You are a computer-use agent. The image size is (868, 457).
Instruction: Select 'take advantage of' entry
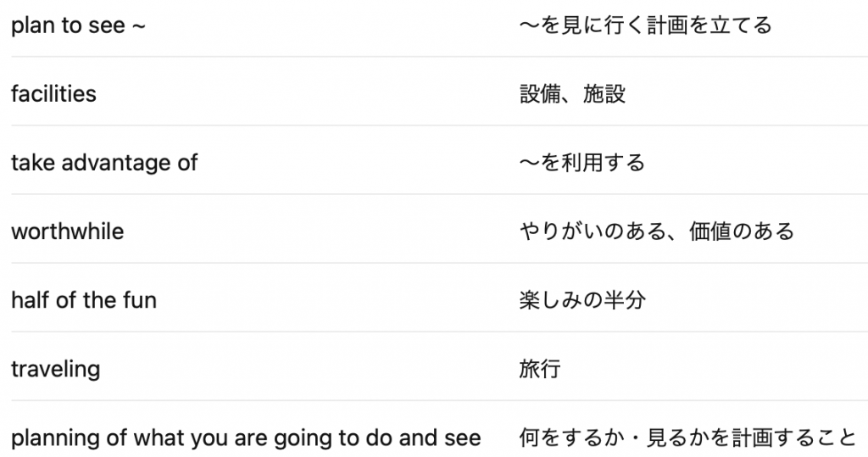[104, 163]
